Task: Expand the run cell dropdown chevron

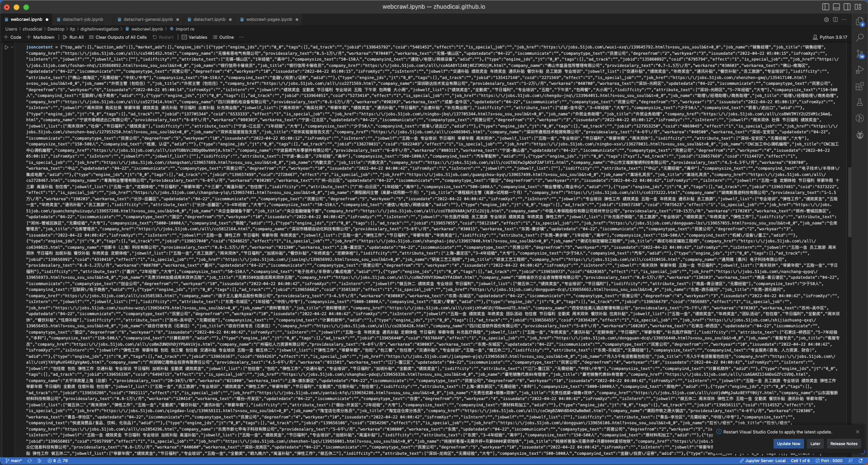Action: pos(12,48)
